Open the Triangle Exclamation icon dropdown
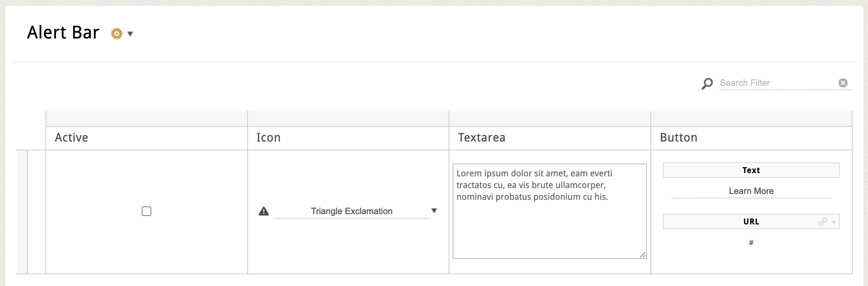 point(352,211)
